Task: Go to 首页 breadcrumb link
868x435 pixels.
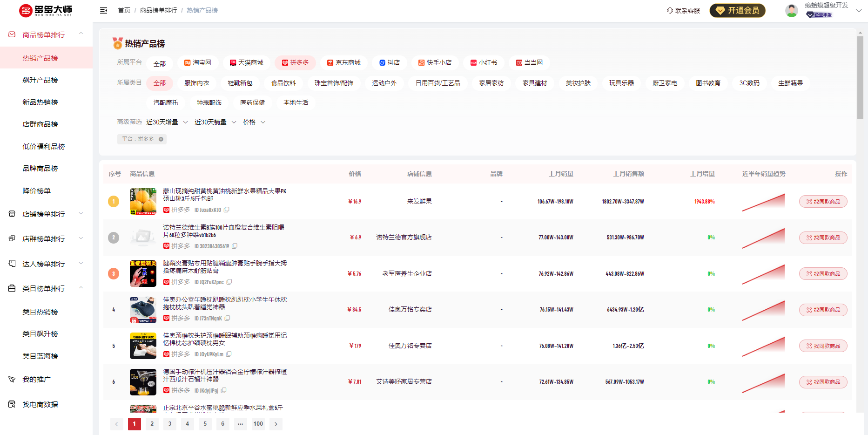Action: click(x=124, y=10)
